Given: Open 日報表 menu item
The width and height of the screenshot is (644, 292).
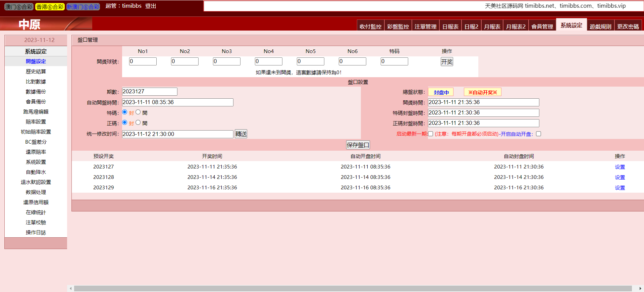Looking at the screenshot, I should coord(450,27).
